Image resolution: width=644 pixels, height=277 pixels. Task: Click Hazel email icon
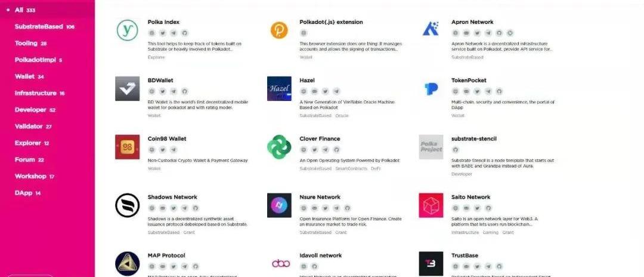pyautogui.click(x=314, y=91)
